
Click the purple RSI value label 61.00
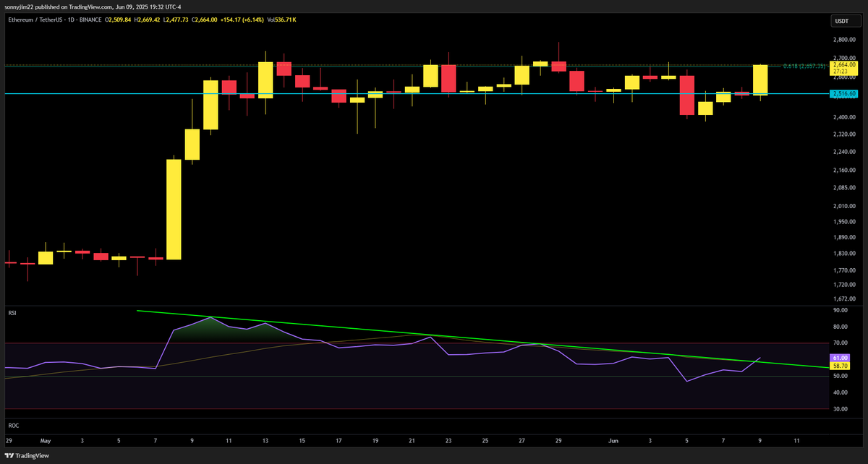point(841,358)
